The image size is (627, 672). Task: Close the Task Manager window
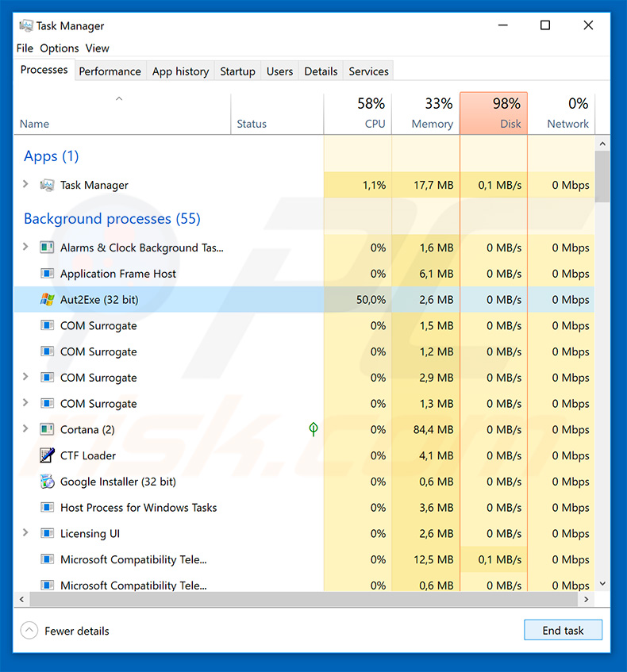pyautogui.click(x=588, y=25)
